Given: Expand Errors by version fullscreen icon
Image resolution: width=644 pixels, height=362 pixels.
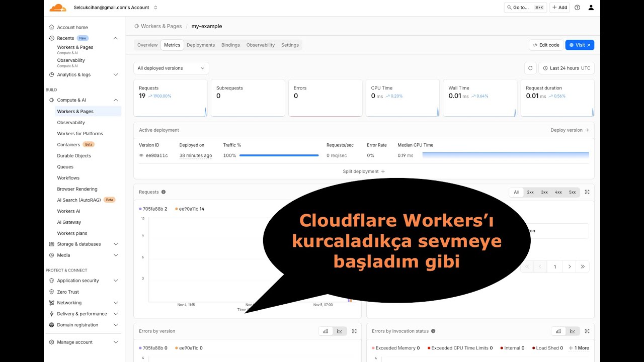Looking at the screenshot, I should tap(354, 331).
